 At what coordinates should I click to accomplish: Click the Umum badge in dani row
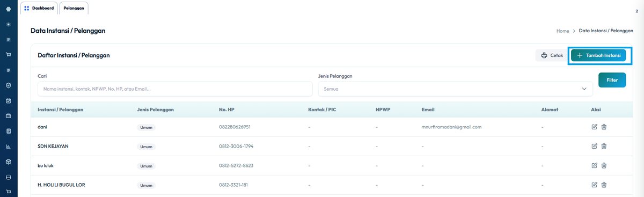(146, 128)
